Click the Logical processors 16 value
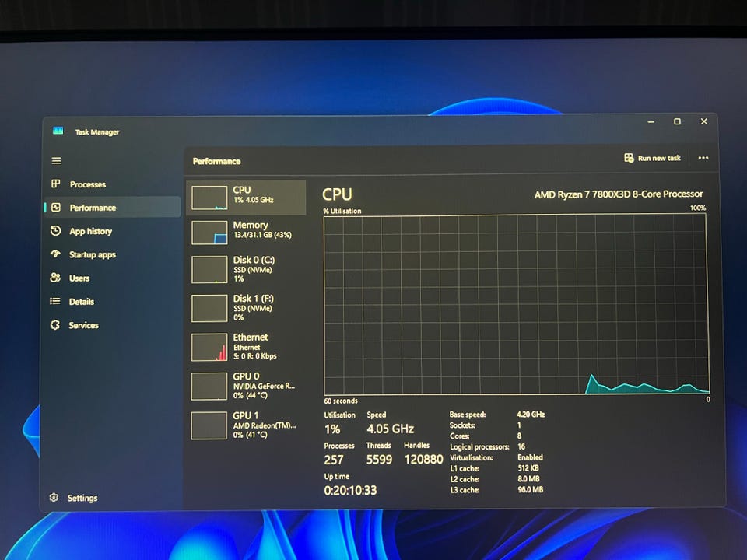747x560 pixels. coord(521,446)
